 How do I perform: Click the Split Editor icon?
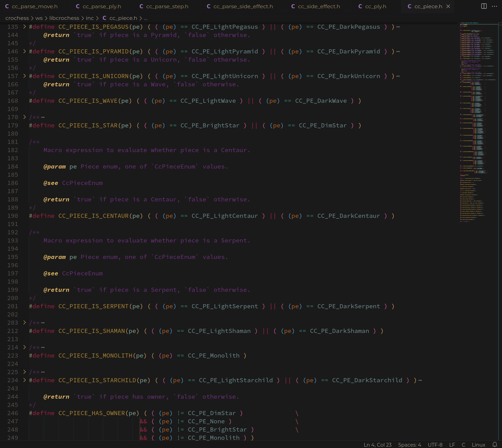484,6
